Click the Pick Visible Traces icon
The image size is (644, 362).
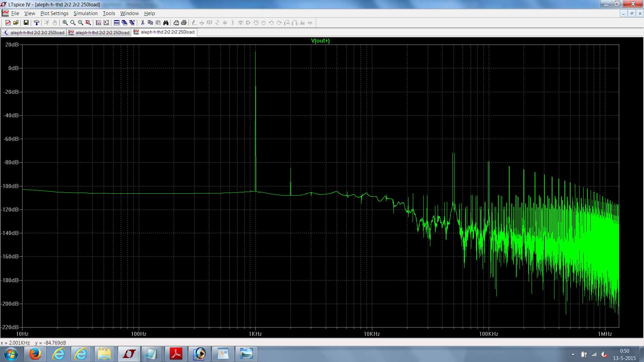[x=106, y=23]
